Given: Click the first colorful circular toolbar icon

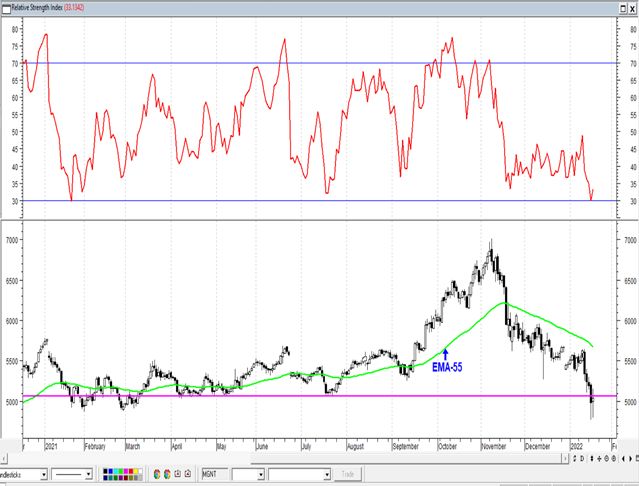Looking at the screenshot, I should coord(157,474).
